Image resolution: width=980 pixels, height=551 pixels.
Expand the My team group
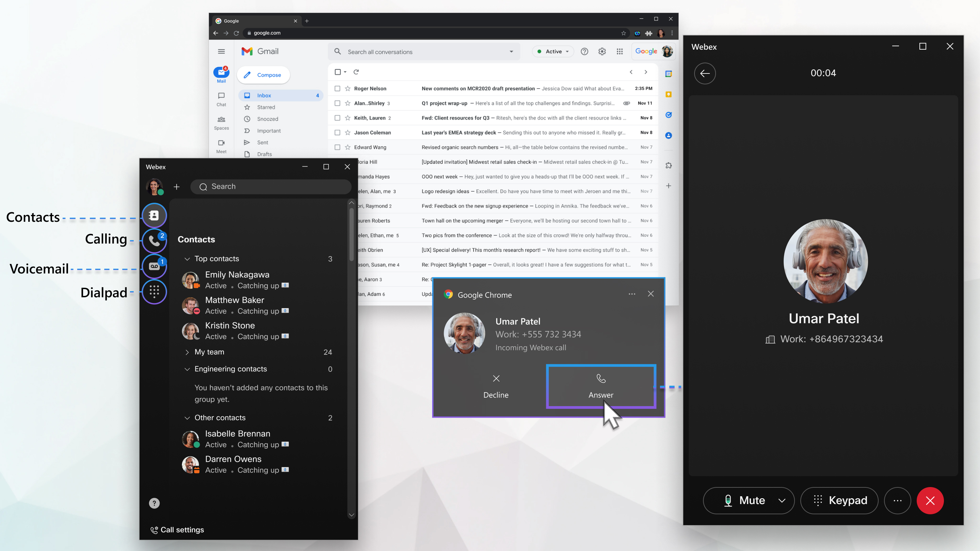click(187, 352)
